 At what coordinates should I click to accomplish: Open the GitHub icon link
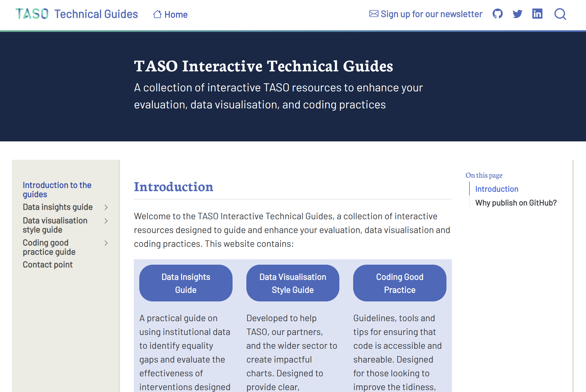(x=498, y=14)
